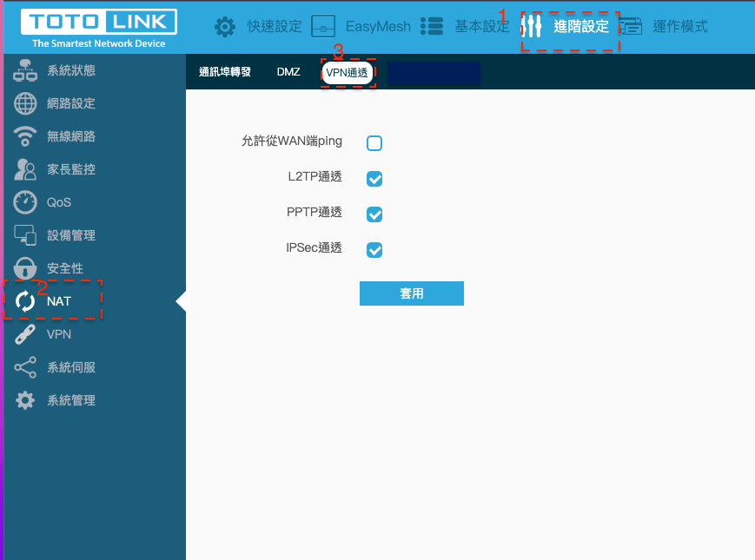Uncheck the PPTP通透 checkbox
The height and width of the screenshot is (560, 755).
pyautogui.click(x=374, y=214)
